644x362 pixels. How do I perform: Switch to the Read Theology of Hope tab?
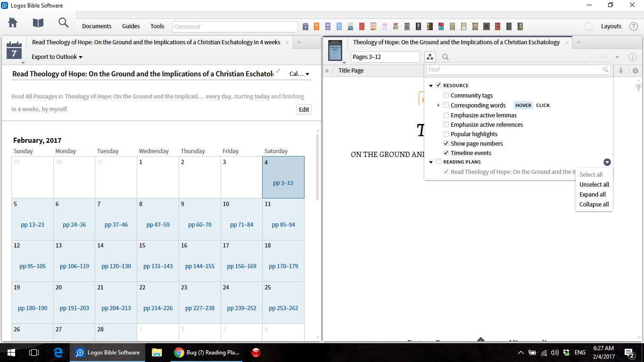(x=156, y=42)
